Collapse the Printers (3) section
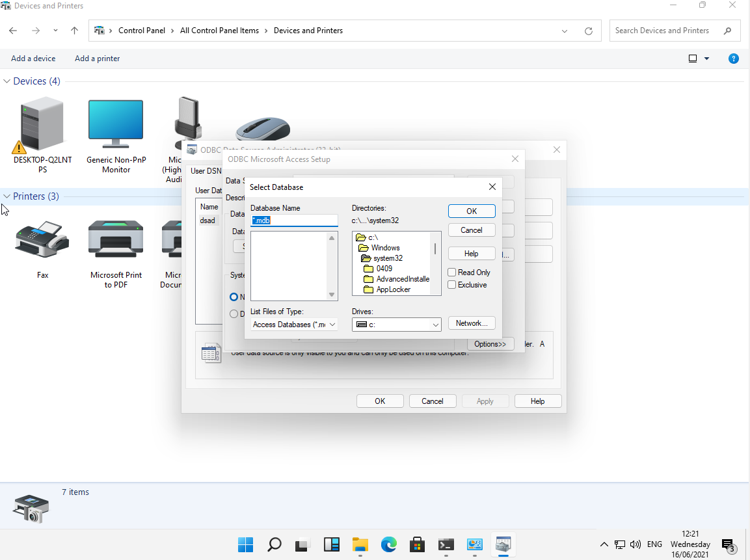The height and width of the screenshot is (560, 750). pyautogui.click(x=7, y=196)
